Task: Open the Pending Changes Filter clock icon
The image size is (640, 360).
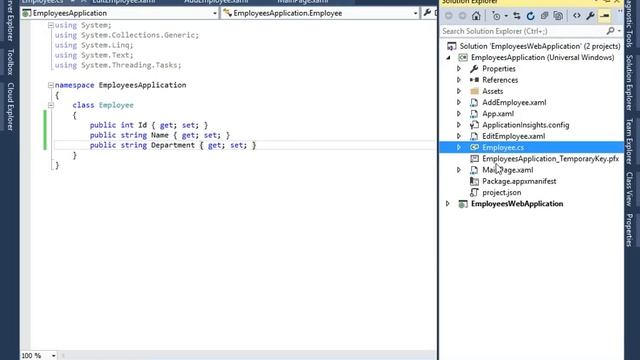Action: 496,16
